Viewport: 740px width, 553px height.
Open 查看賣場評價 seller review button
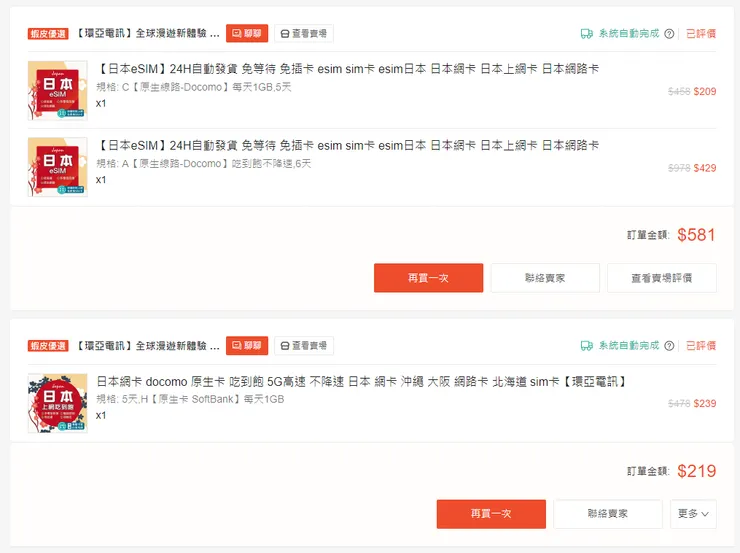coord(661,278)
